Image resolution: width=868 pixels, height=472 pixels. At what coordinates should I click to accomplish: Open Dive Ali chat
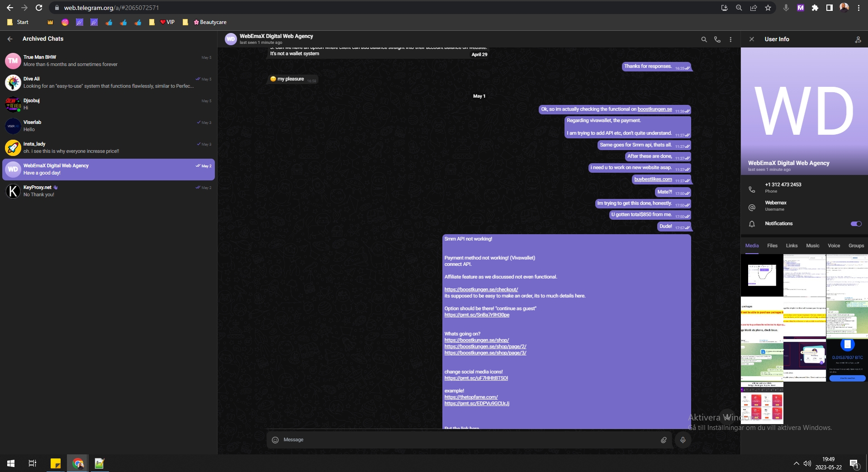click(x=109, y=83)
